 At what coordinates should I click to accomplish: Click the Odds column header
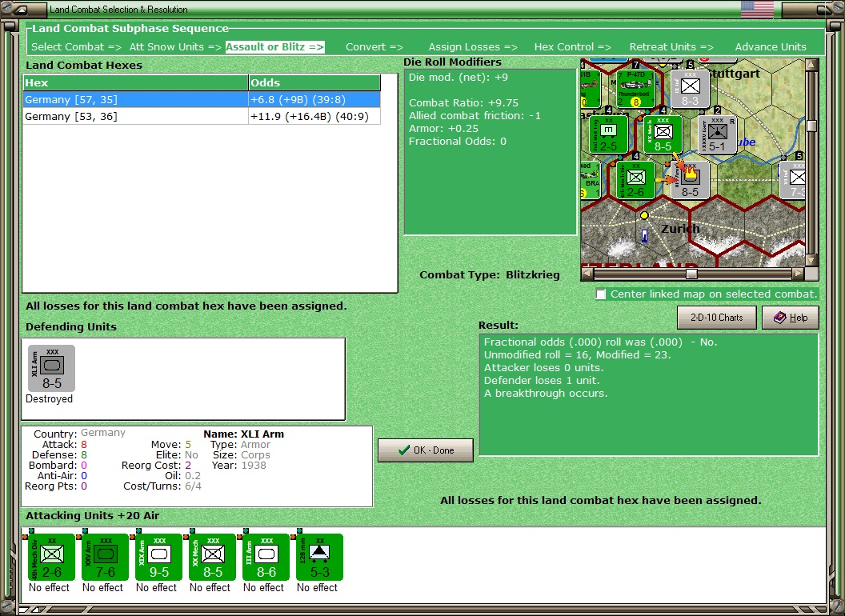[x=314, y=82]
